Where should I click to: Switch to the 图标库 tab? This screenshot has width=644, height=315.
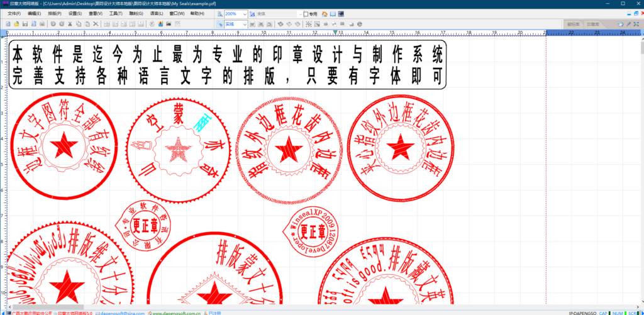(x=573, y=25)
